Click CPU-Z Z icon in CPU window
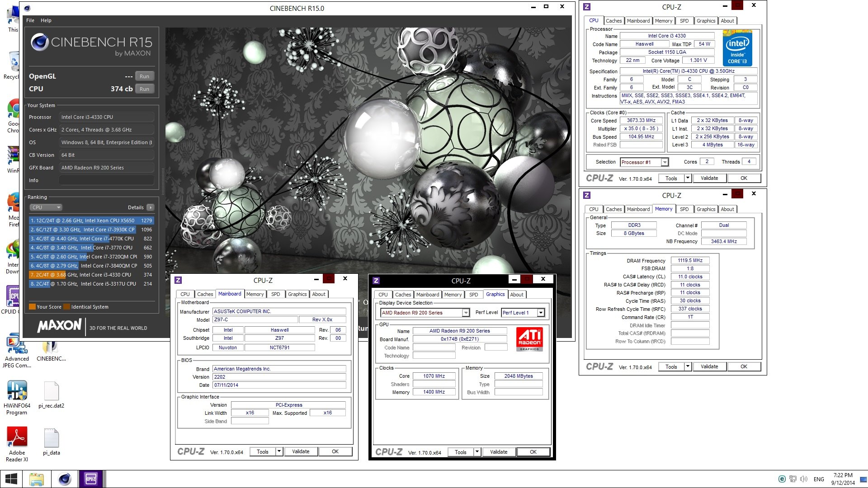The width and height of the screenshot is (868, 488). [587, 7]
